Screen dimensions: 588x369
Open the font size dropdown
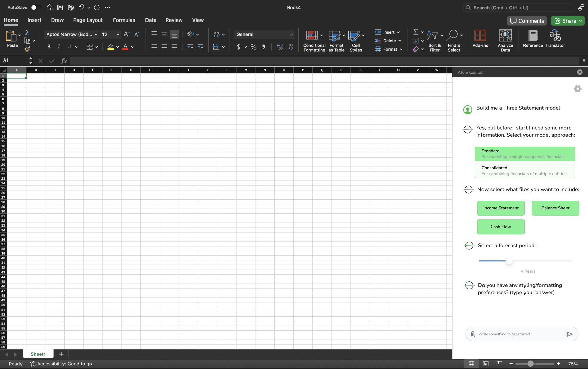pos(118,34)
